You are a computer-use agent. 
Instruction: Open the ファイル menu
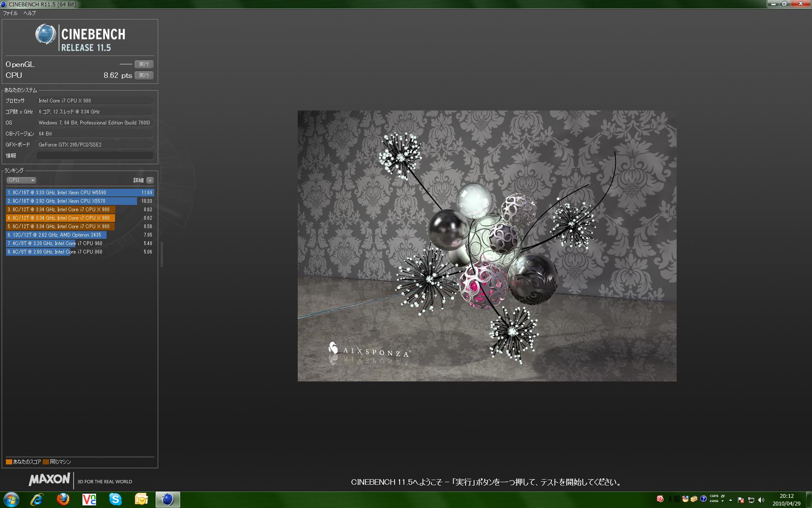[10, 13]
